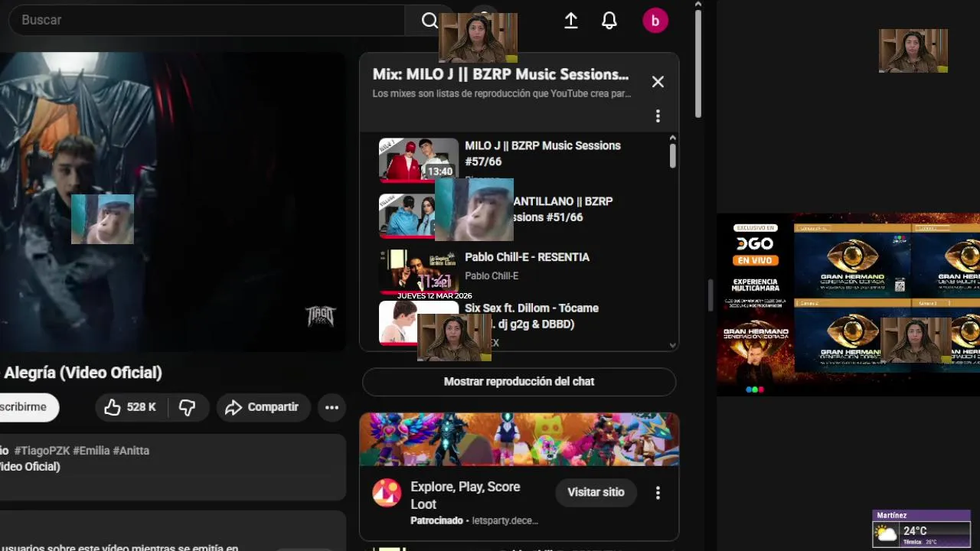
Task: Open the #Emilia hashtag
Action: pyautogui.click(x=91, y=451)
